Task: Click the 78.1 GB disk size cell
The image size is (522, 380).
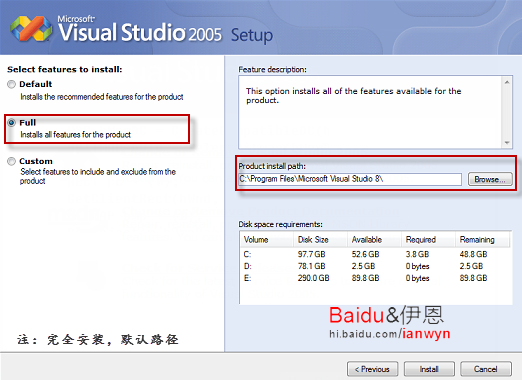Action: pyautogui.click(x=311, y=266)
